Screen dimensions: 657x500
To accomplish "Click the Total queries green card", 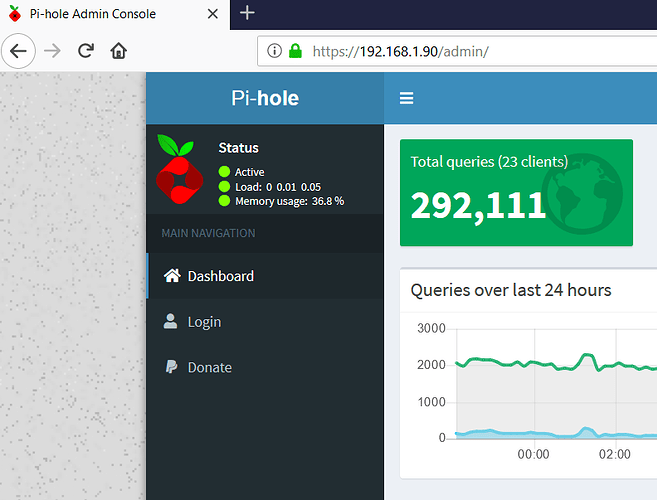I will click(516, 192).
